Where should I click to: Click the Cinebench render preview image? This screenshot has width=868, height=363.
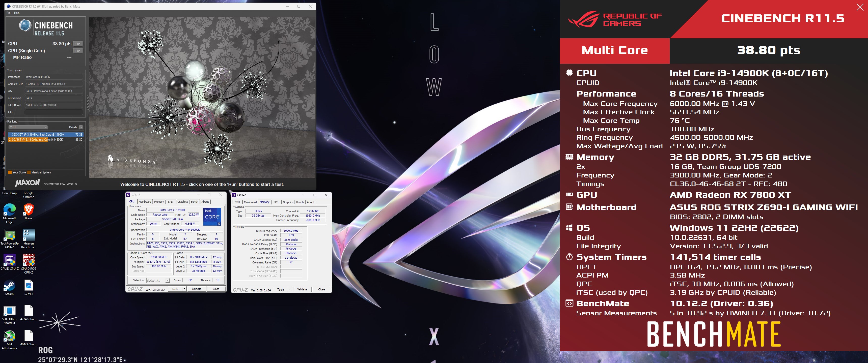click(x=203, y=97)
